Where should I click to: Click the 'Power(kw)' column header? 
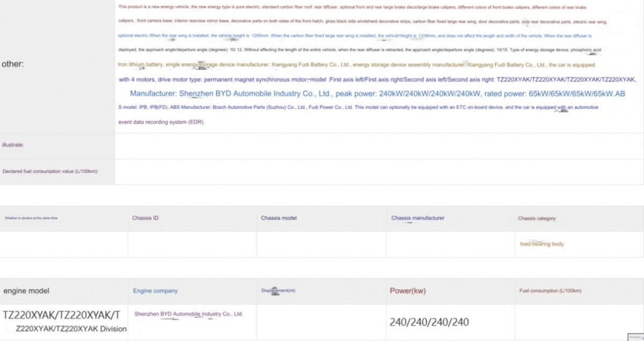407,291
